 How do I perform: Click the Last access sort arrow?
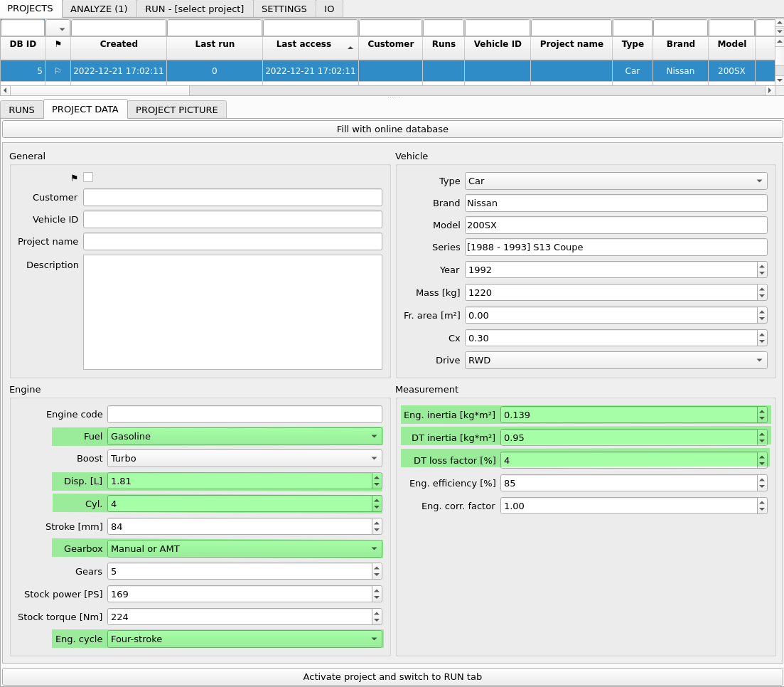pyautogui.click(x=350, y=47)
